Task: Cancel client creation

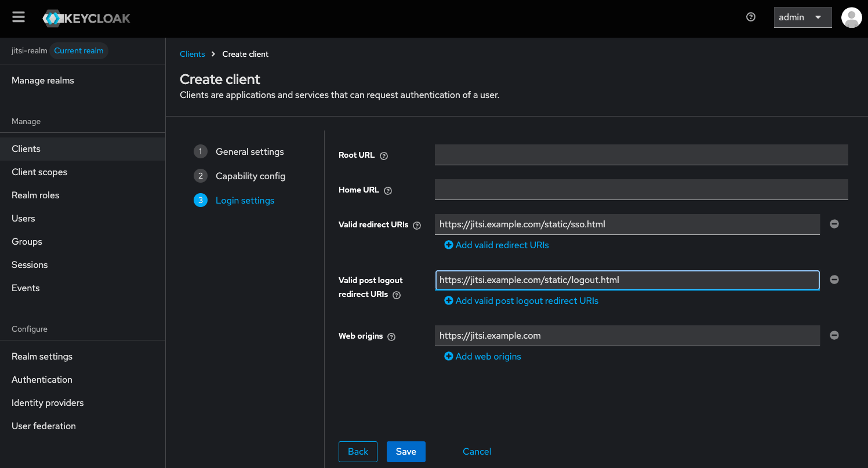Action: click(477, 451)
